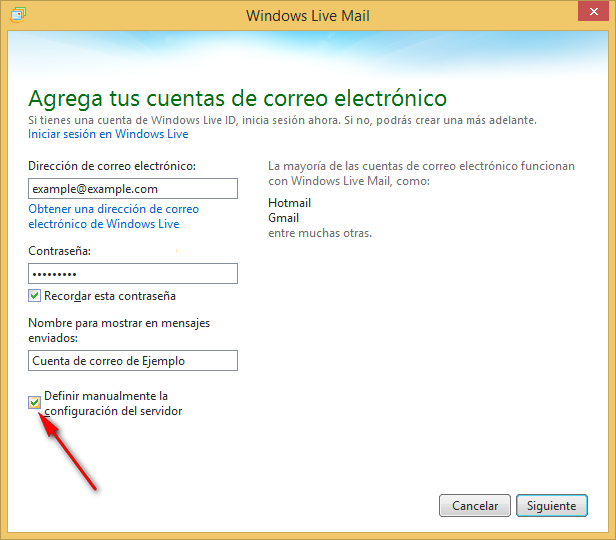616x540 pixels.
Task: Select the Gmail text
Action: [x=283, y=218]
